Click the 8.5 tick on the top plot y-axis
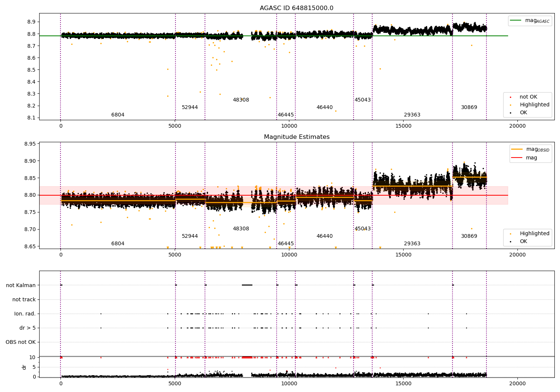 point(31,70)
